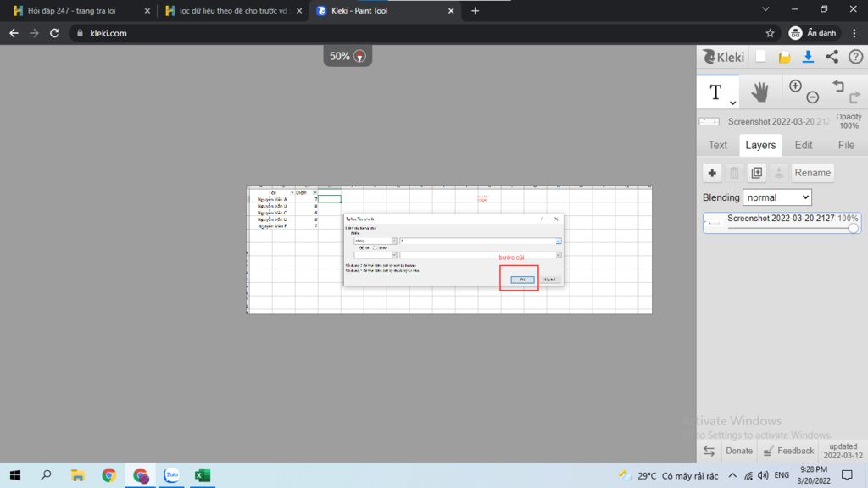Select the Text tool
The height and width of the screenshot is (488, 868).
[715, 92]
